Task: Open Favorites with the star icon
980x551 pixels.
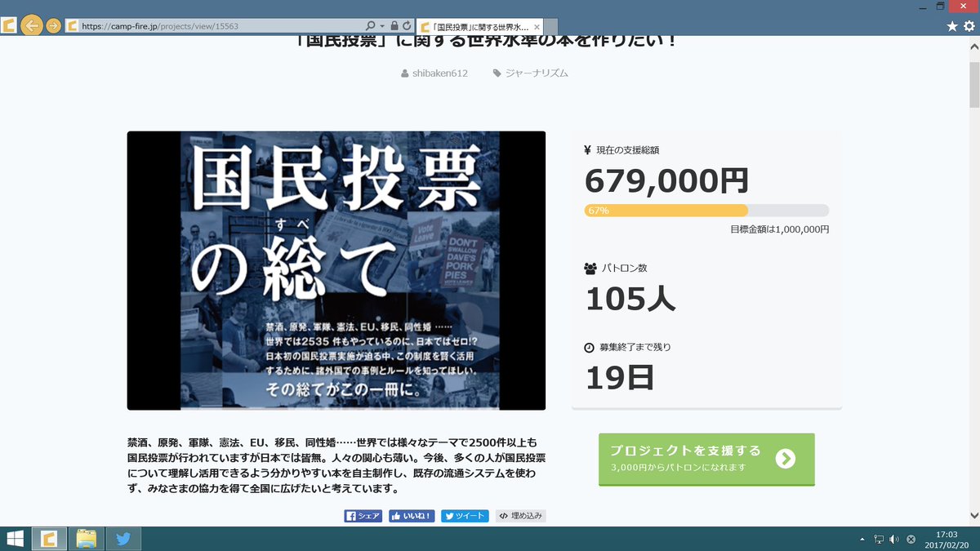Action: point(951,26)
